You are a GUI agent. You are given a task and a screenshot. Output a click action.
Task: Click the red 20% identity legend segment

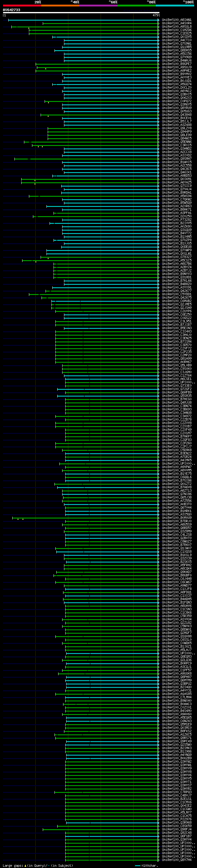click(x=22, y=6)
